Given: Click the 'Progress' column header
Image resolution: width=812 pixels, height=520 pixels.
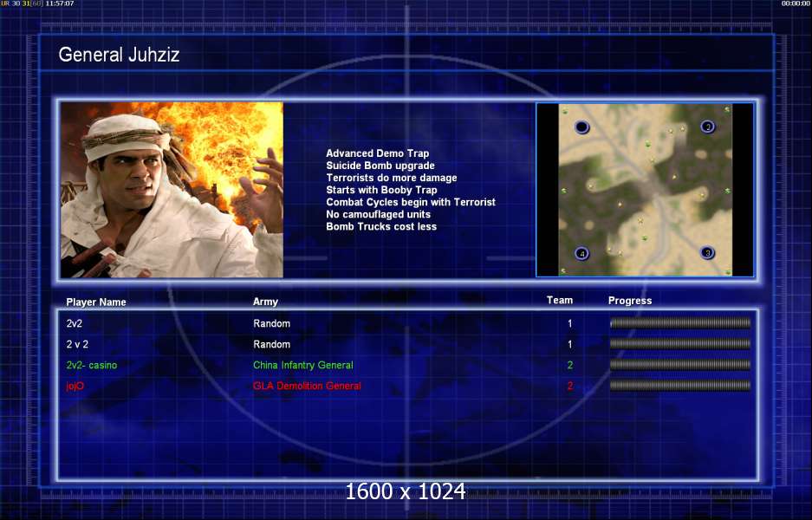Looking at the screenshot, I should coord(630,301).
